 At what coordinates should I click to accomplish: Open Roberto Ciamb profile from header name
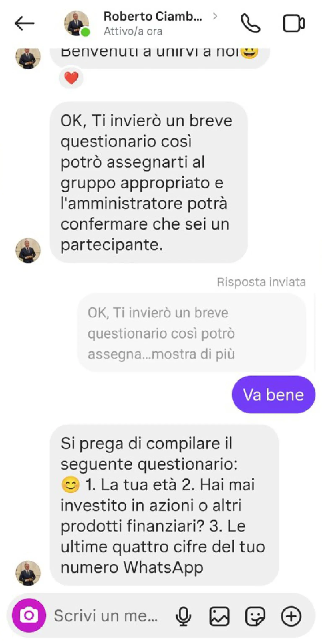(153, 17)
